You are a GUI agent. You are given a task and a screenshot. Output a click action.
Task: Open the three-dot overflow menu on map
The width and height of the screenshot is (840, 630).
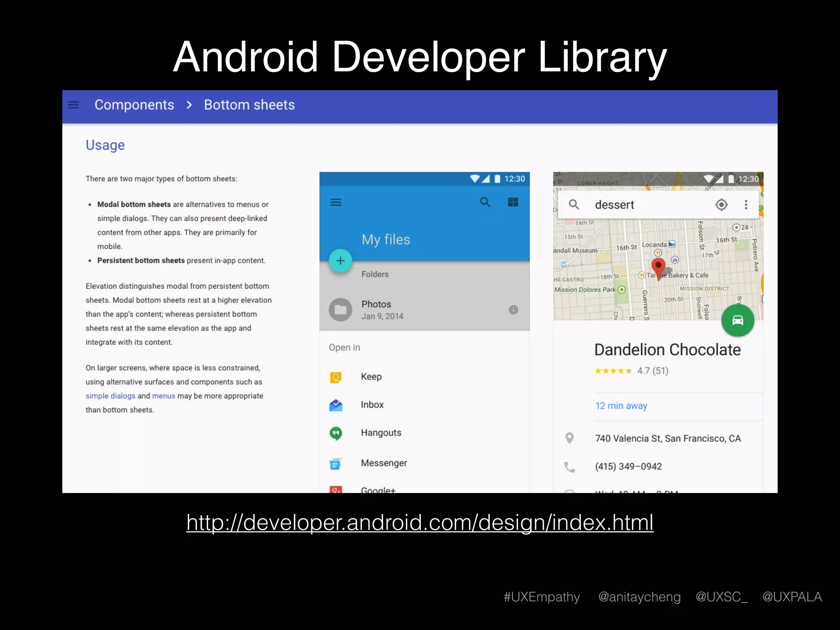point(746,204)
